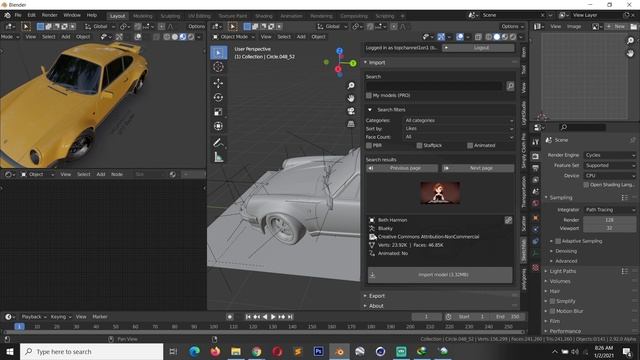
Task: Switch to the Layout workspace tab
Action: (118, 16)
